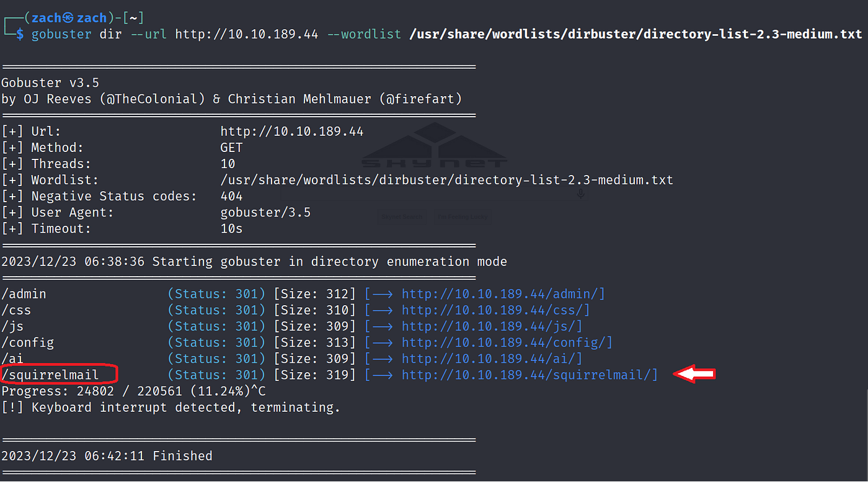The height and width of the screenshot is (482, 868).
Task: Open the http://10.10.189.44/config/ redirect URL
Action: (503, 342)
